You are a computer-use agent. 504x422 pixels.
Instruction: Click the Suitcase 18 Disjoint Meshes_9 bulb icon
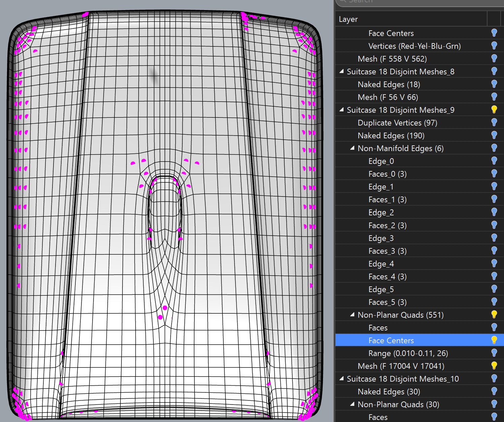(494, 110)
